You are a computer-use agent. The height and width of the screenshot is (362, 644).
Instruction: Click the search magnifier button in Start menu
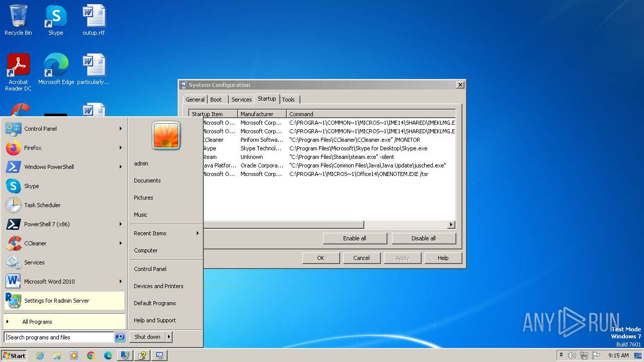[120, 337]
